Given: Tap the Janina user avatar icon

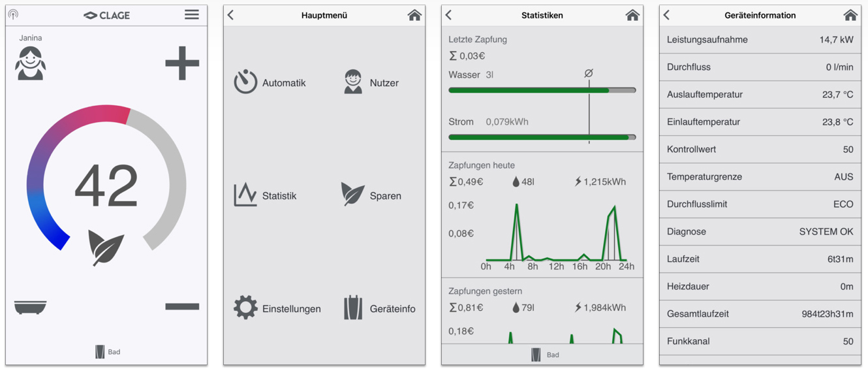Looking at the screenshot, I should (x=31, y=63).
